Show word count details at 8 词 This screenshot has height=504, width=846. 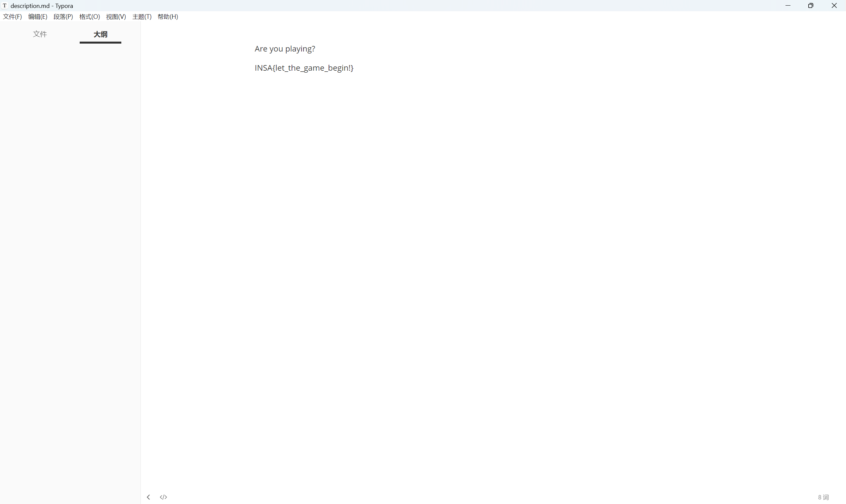coord(823,497)
